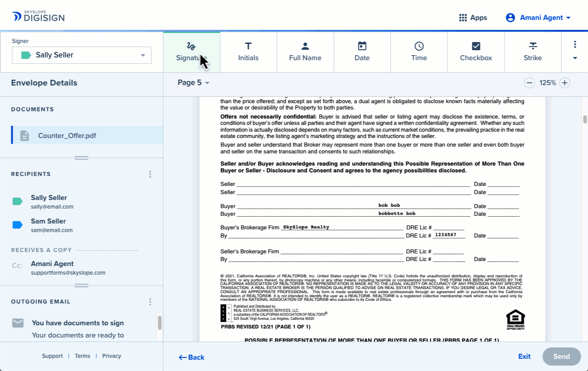
Task: Zoom in with the plus button
Action: pyautogui.click(x=564, y=83)
